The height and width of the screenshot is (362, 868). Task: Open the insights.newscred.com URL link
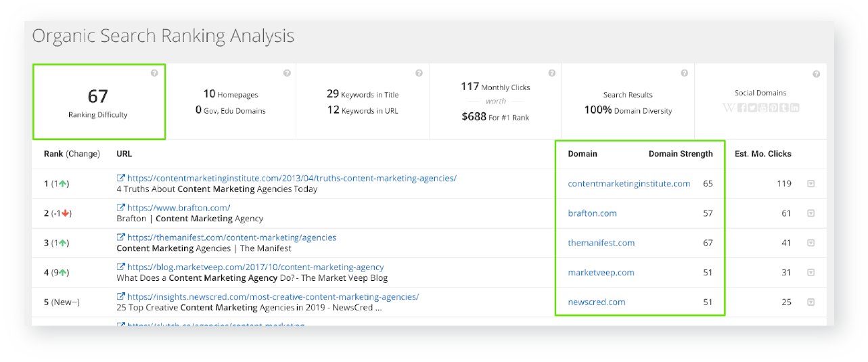pos(273,297)
